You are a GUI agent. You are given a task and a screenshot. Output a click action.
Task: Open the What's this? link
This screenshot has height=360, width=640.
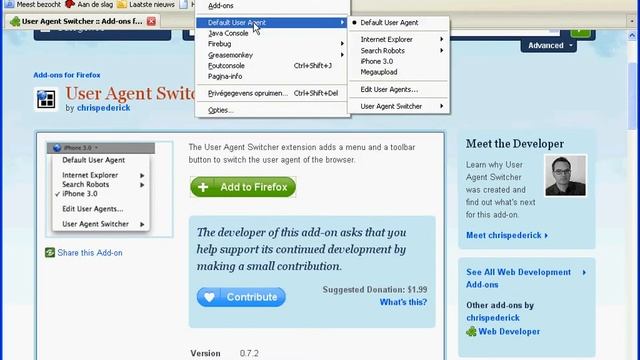click(x=403, y=302)
